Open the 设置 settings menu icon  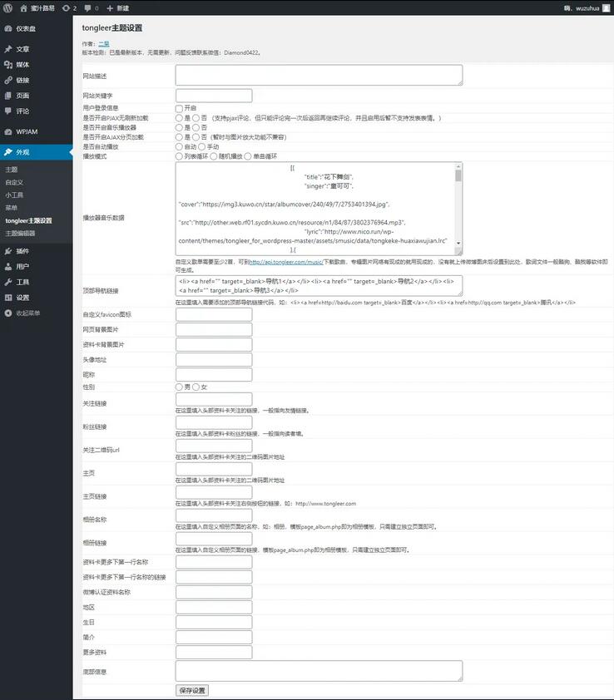tap(8, 298)
